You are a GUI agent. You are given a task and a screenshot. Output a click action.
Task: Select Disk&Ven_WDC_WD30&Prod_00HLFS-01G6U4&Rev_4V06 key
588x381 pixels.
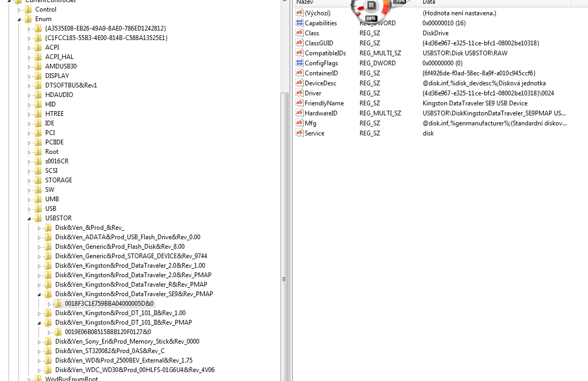[135, 370]
